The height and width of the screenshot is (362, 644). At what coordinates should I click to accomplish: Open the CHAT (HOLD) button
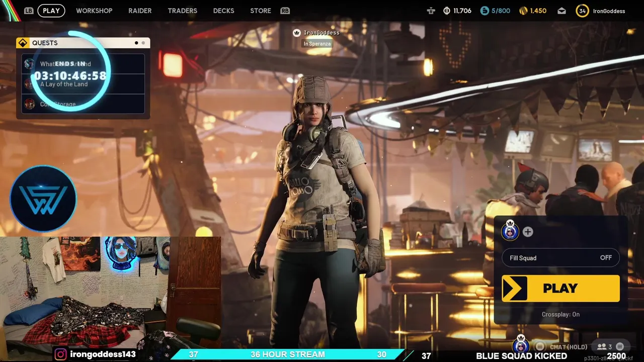(568, 346)
